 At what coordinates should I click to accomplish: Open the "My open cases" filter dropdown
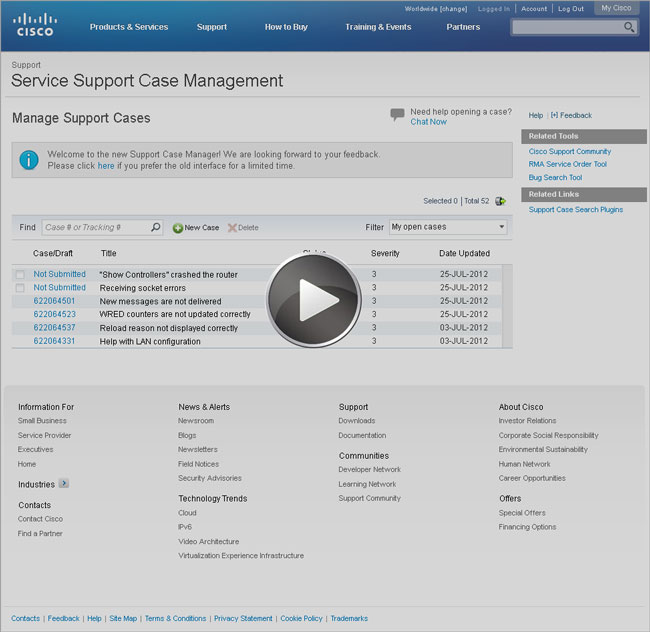448,227
